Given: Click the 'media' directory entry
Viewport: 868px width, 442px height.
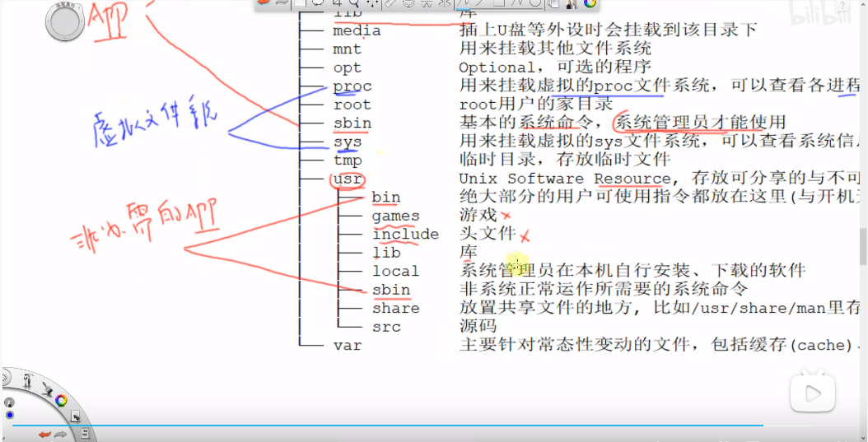Looking at the screenshot, I should coord(357,30).
